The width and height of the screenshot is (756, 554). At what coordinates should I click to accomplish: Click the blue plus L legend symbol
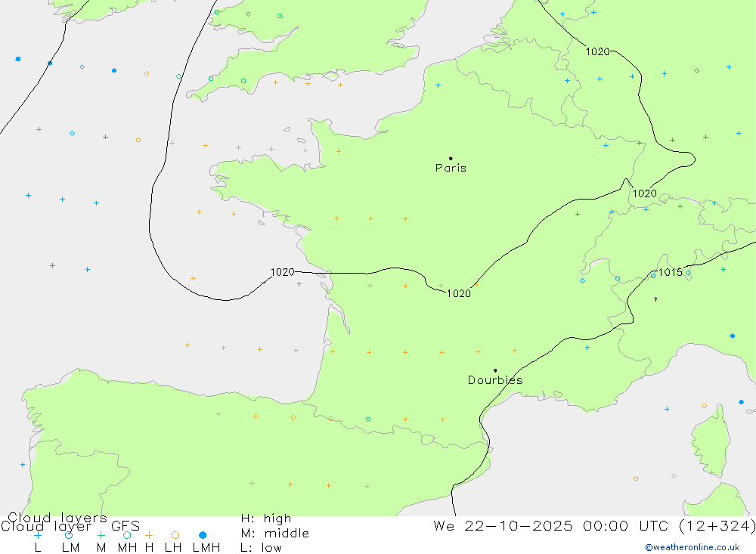[x=38, y=535]
